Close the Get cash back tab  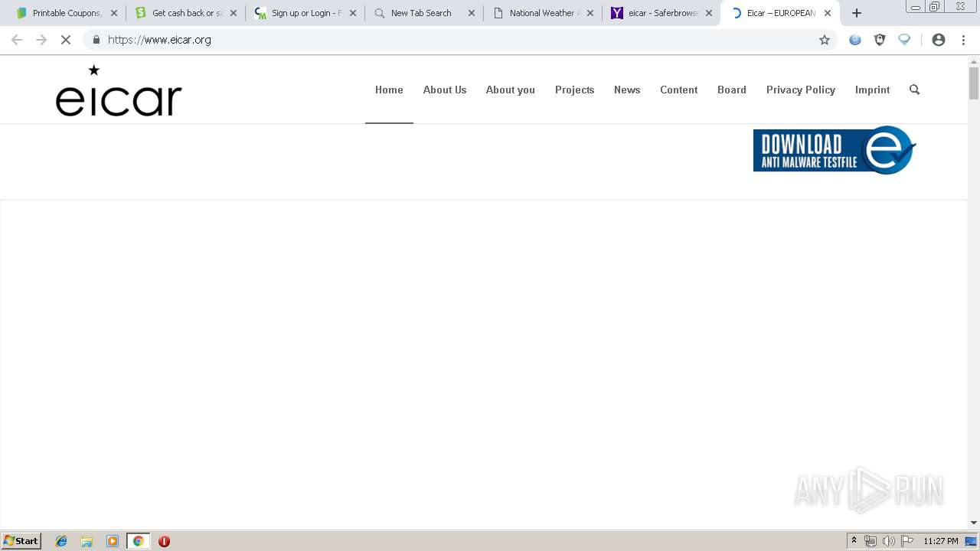coord(234,13)
